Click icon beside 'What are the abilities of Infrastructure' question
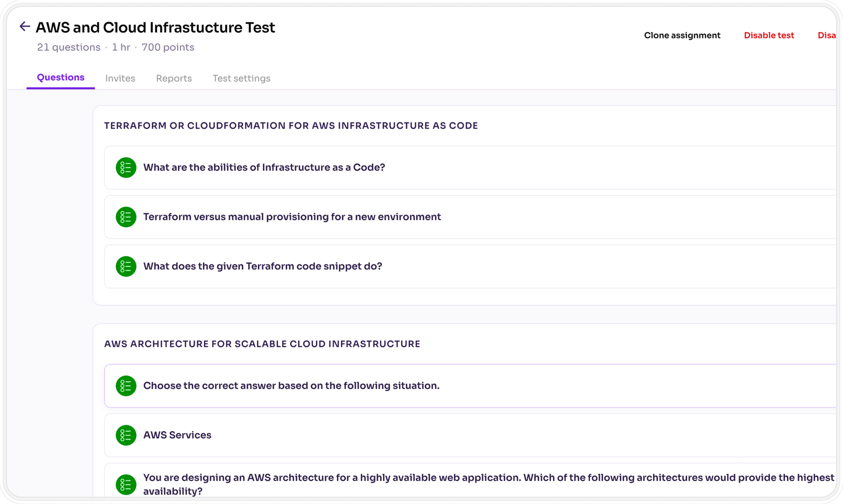Viewport: 843px width, 504px height. (126, 168)
